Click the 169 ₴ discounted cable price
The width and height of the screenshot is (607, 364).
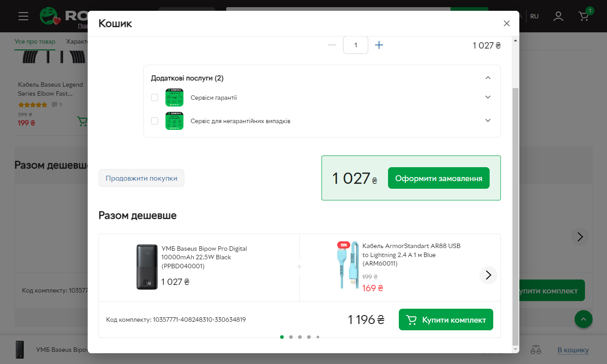[373, 288]
